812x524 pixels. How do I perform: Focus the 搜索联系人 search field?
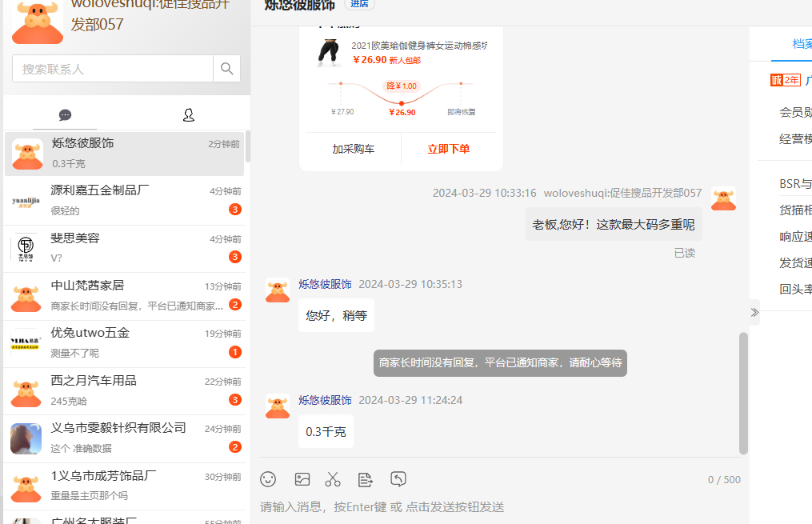click(x=113, y=69)
